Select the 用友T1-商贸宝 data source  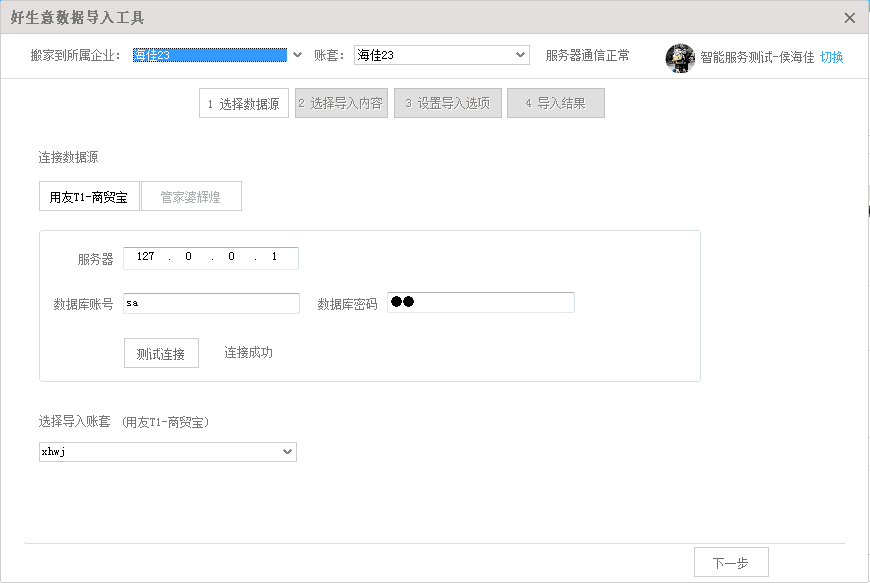pos(89,196)
